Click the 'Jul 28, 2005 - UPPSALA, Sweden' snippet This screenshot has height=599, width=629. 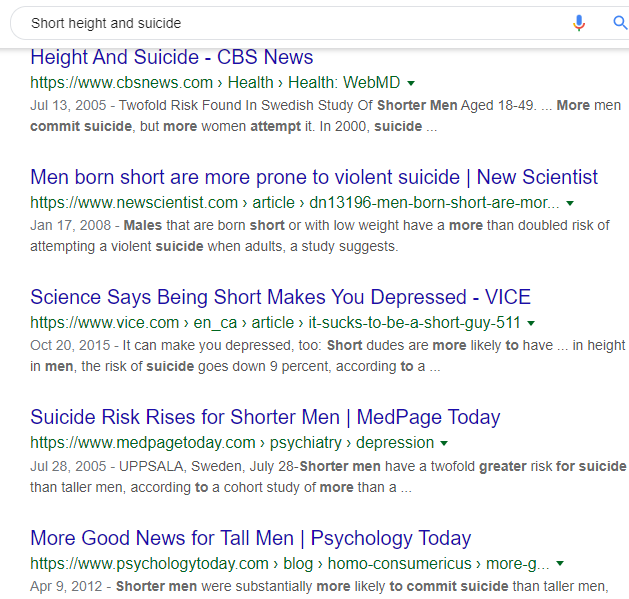tap(328, 477)
